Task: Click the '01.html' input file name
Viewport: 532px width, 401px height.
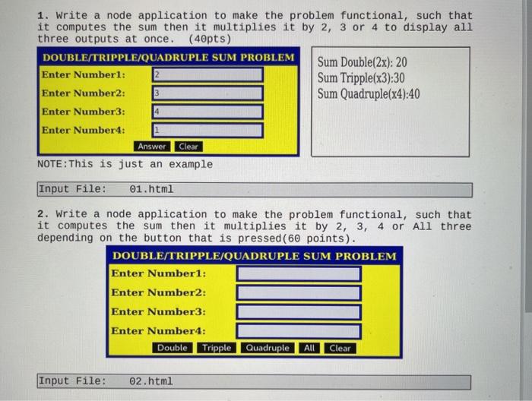Action: pos(151,189)
